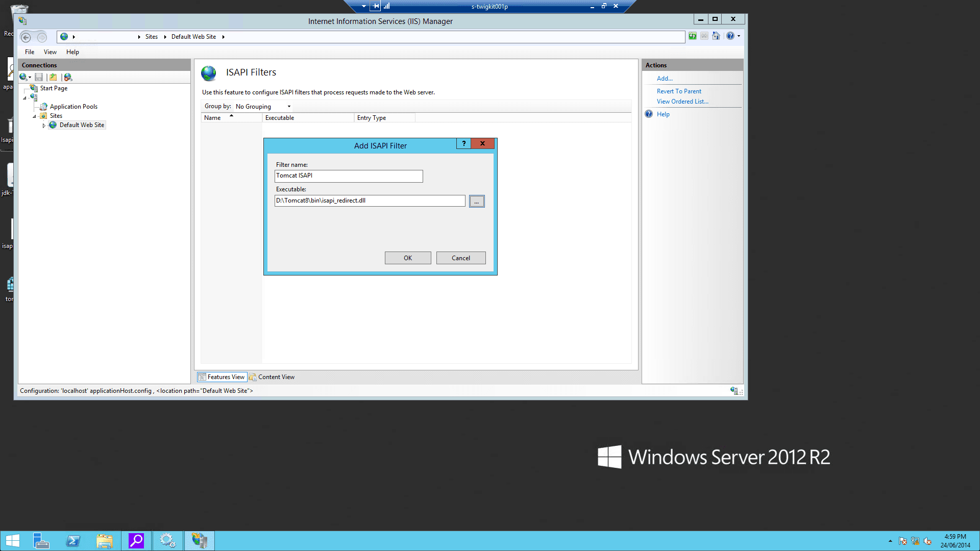Image resolution: width=980 pixels, height=551 pixels.
Task: Click the Home icon in address bar
Action: click(x=716, y=36)
